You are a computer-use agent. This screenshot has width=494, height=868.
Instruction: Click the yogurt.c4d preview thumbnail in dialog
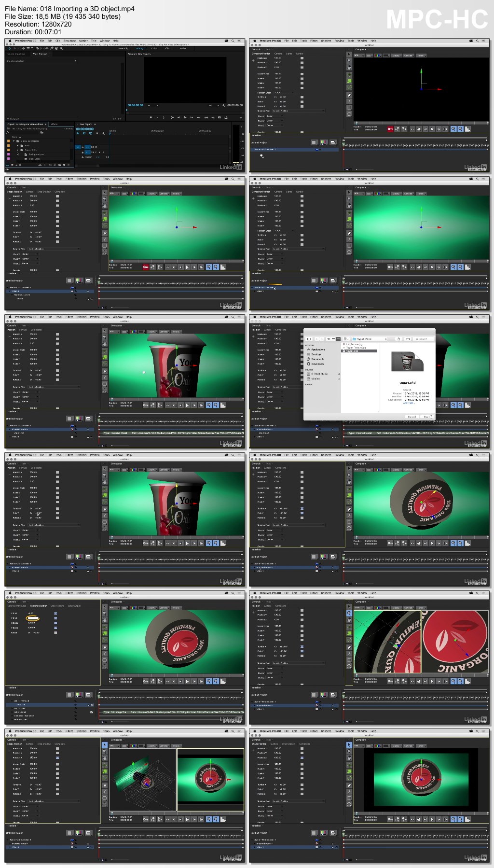pos(407,362)
